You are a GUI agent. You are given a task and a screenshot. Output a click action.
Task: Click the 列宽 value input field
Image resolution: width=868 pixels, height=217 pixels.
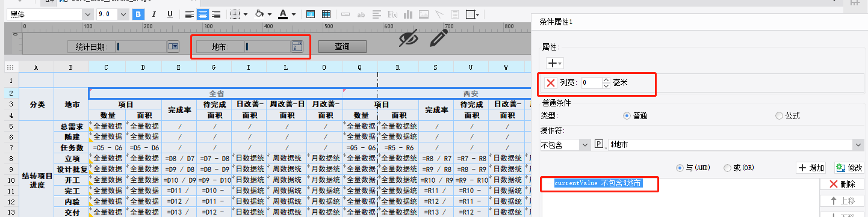pyautogui.click(x=592, y=83)
